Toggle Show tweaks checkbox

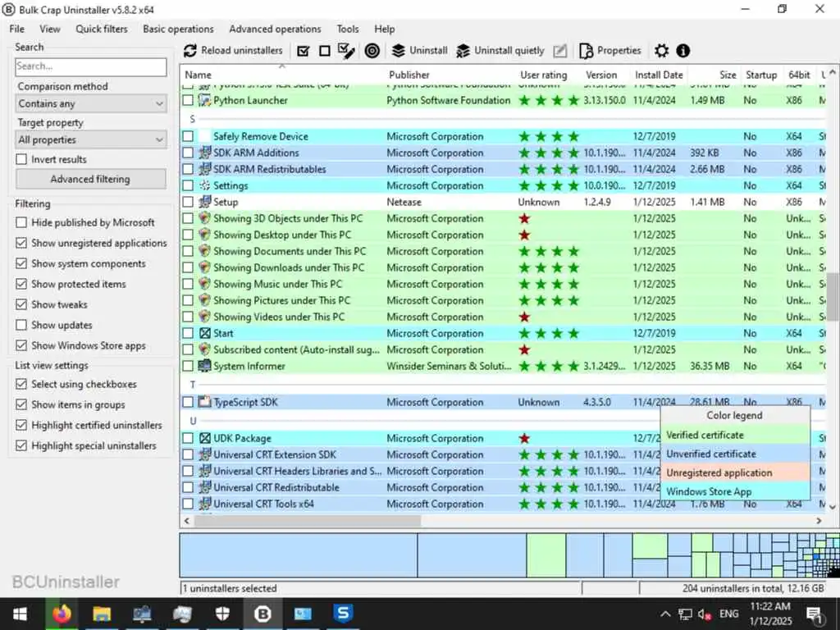tap(21, 304)
